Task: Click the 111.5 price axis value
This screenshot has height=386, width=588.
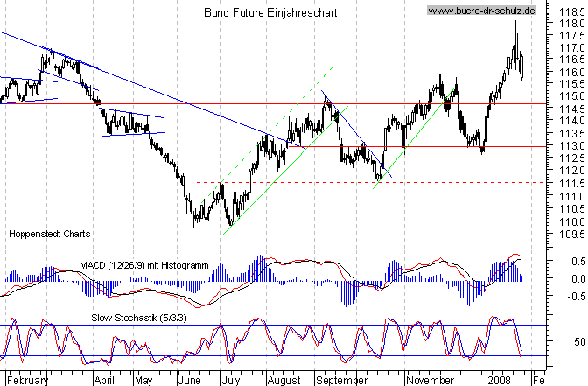Action: 571,184
